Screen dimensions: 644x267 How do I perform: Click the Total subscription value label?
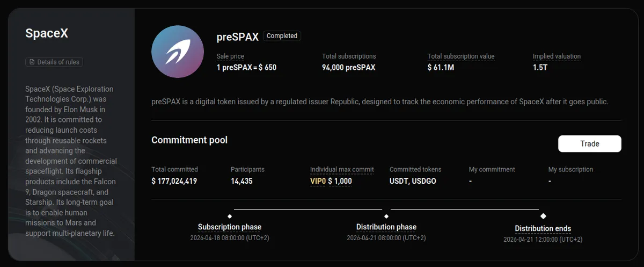461,56
